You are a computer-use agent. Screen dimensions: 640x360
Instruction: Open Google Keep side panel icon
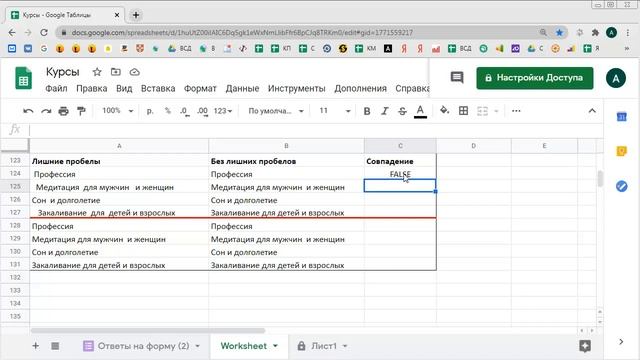[621, 151]
